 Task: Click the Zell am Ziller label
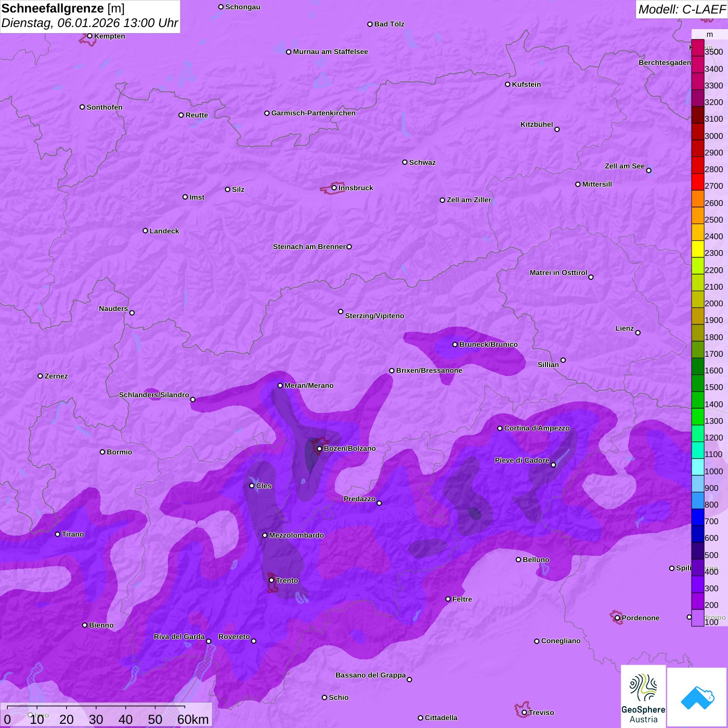469,200
